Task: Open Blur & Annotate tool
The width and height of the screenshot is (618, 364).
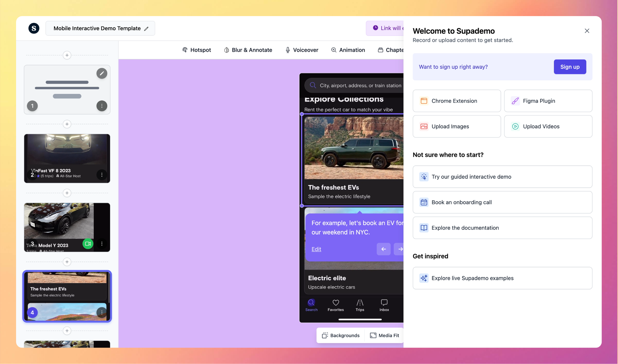Action: point(248,50)
